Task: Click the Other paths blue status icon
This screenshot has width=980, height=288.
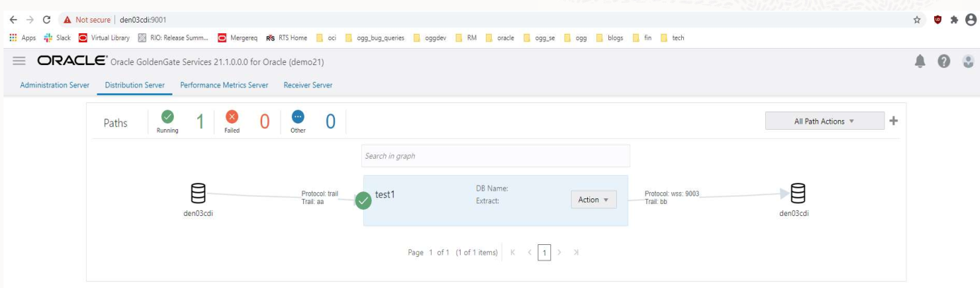Action: (x=298, y=116)
